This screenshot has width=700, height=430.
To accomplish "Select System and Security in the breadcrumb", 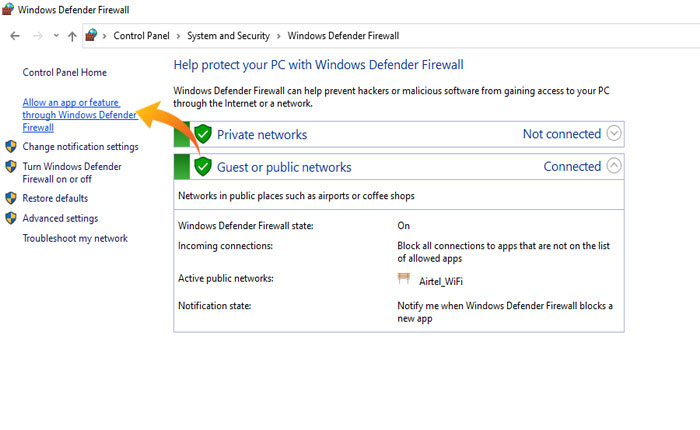I will [229, 36].
